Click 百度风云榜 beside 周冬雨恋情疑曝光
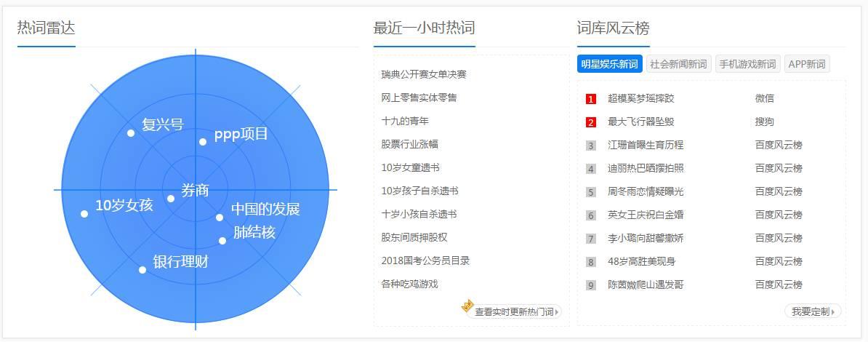The image size is (868, 342). [x=779, y=192]
